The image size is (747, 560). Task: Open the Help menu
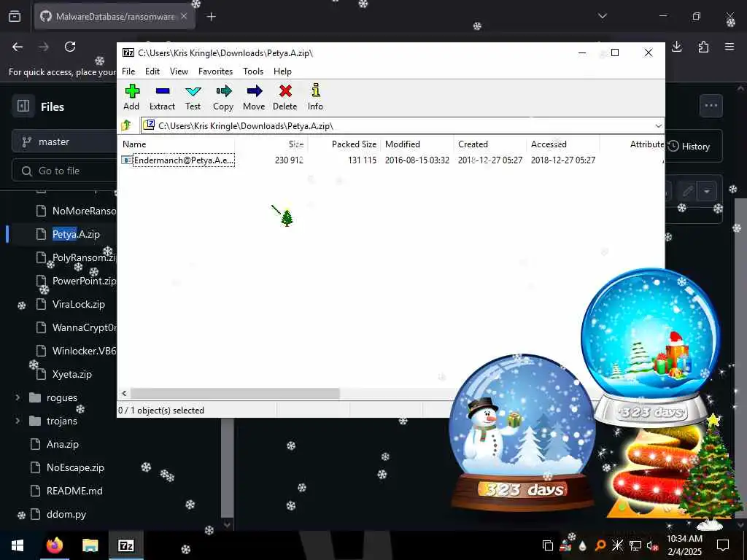pyautogui.click(x=282, y=71)
